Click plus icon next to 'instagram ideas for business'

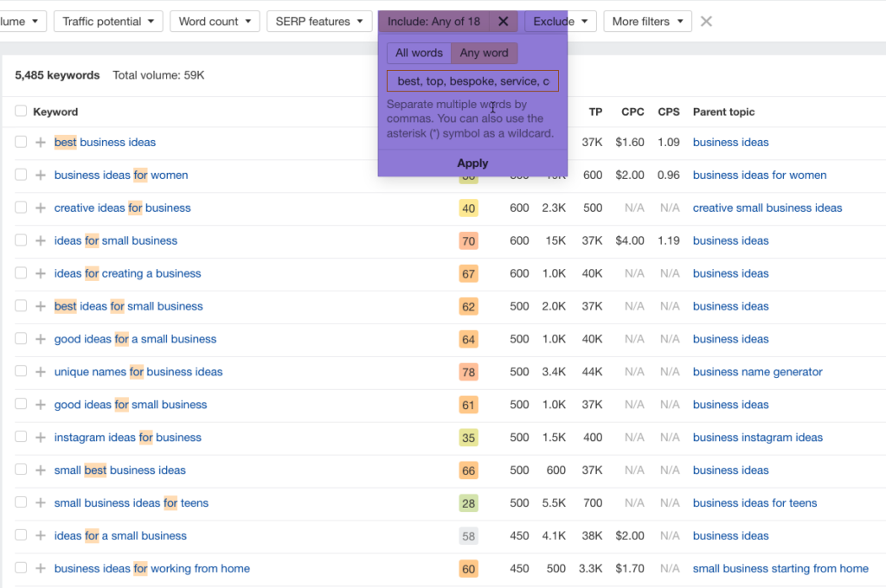[40, 438]
